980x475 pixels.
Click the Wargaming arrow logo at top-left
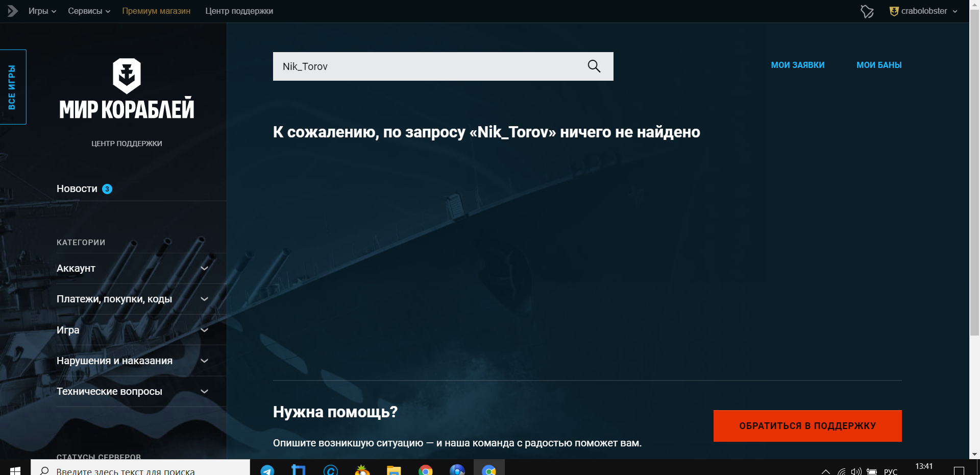coord(12,11)
